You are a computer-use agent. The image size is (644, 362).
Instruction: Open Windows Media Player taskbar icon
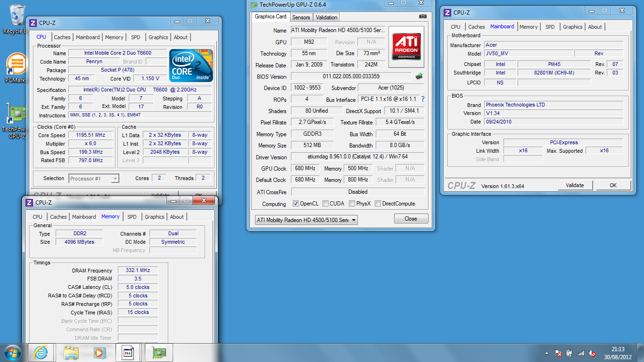click(99, 353)
